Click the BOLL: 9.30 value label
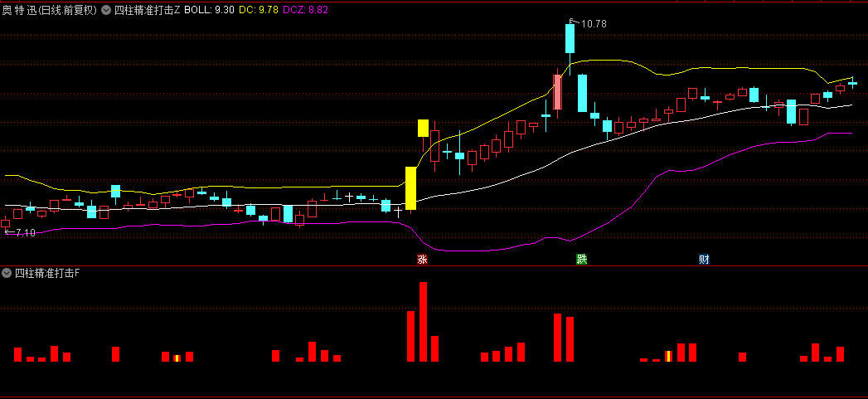Image resolution: width=868 pixels, height=399 pixels. point(209,9)
